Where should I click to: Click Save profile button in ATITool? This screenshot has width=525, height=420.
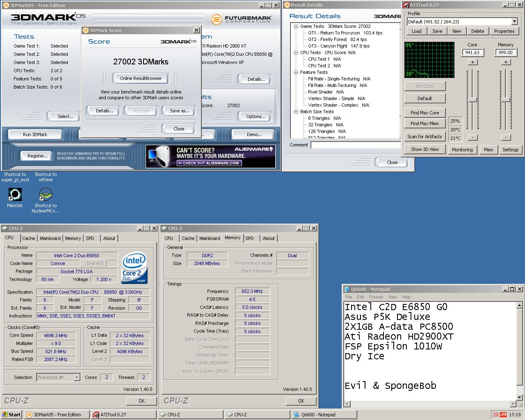(437, 31)
